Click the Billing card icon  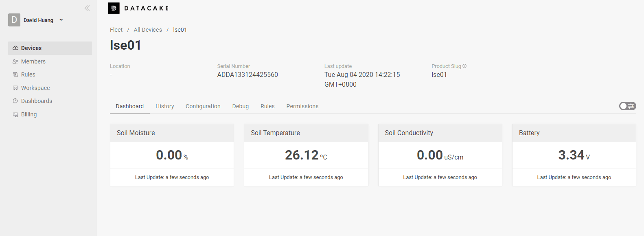click(15, 114)
